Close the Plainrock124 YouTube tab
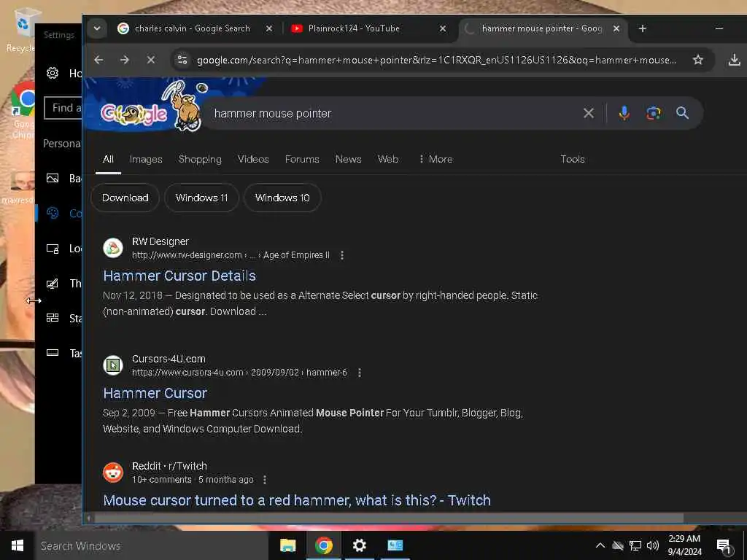This screenshot has width=747, height=560. pos(443,28)
